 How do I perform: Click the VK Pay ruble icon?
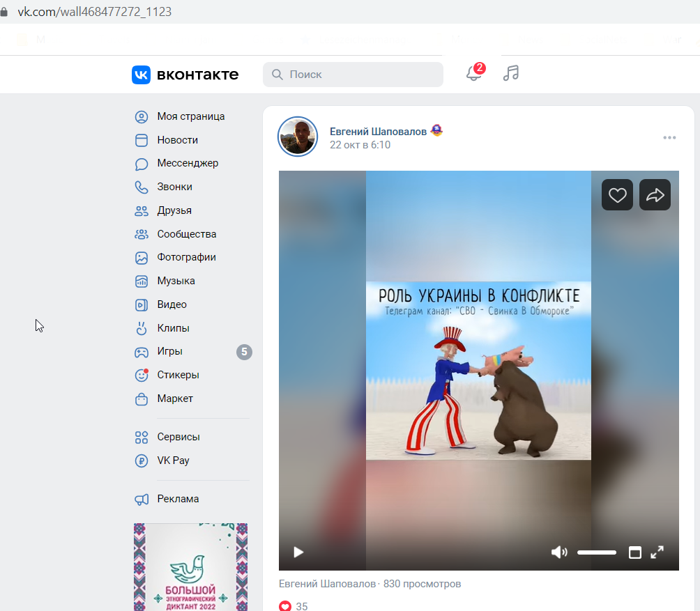[x=142, y=461]
